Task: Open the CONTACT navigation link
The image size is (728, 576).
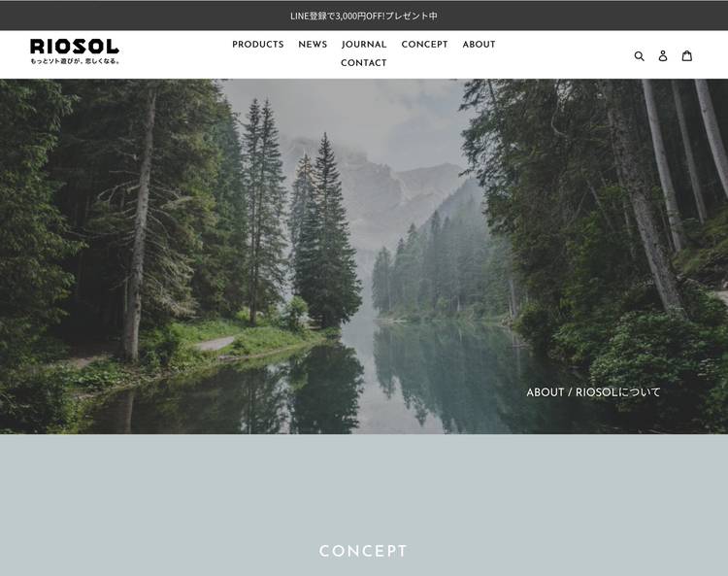Action: (364, 63)
